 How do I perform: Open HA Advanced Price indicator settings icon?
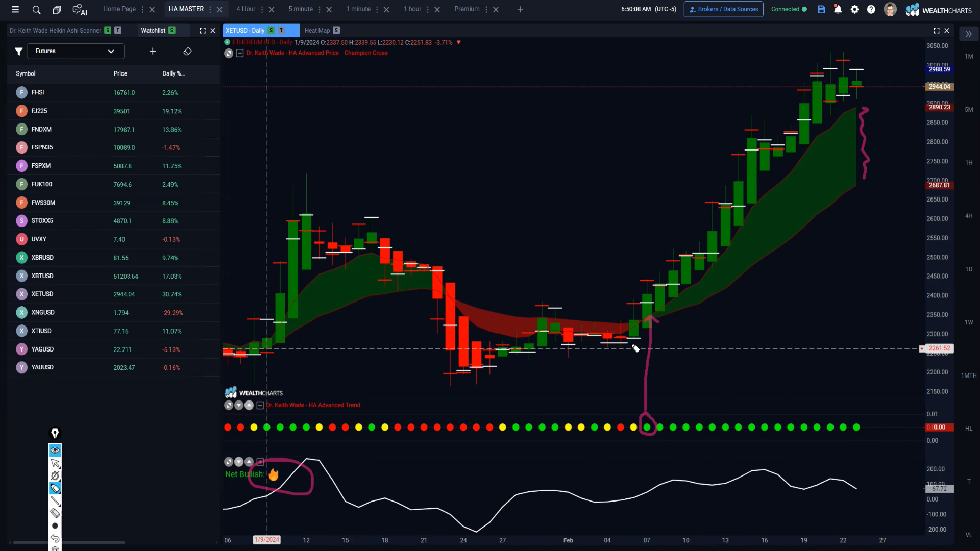coord(229,53)
